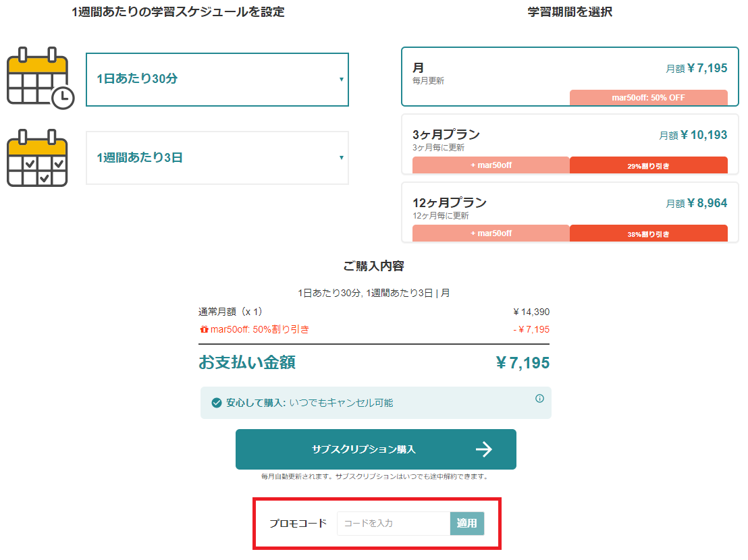This screenshot has height=560, width=748.
Task: Click the 月額 ¥8,964 price
Action: pos(697,204)
